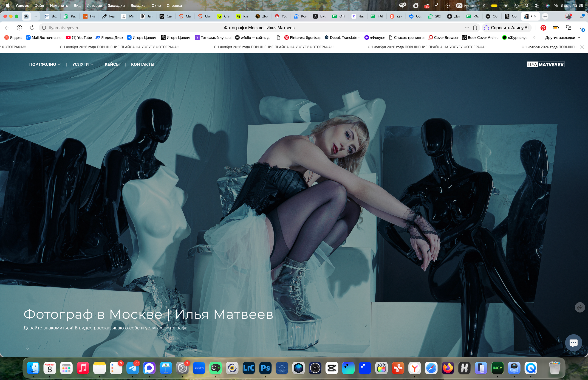588x380 pixels.
Task: Open Lightroom Classic in the Dock
Action: [249, 368]
